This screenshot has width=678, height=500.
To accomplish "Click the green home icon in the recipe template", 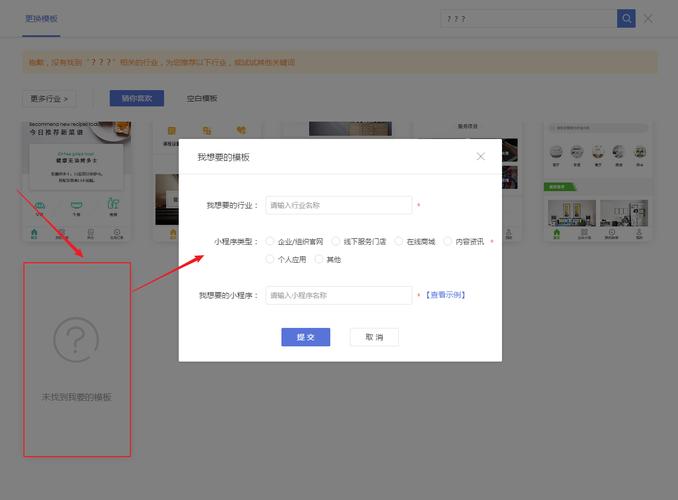I will coord(34,234).
